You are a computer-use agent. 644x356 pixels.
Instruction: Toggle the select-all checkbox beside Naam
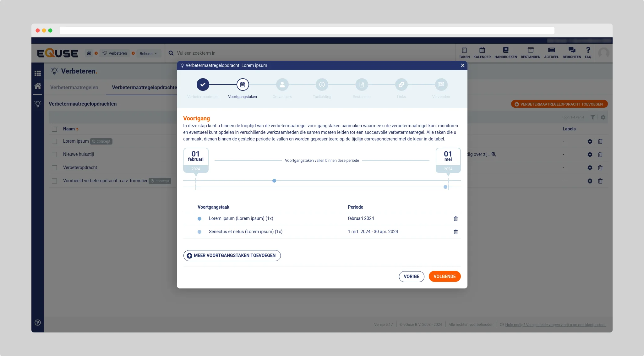pos(54,129)
